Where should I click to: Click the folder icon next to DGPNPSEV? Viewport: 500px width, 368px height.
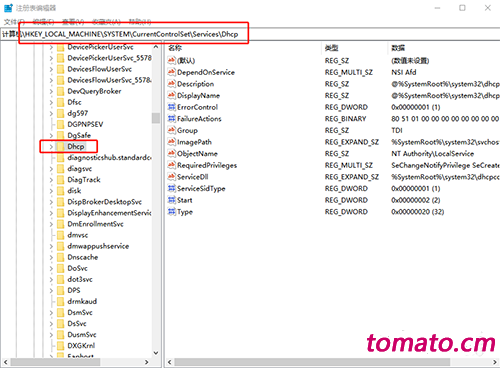click(60, 124)
